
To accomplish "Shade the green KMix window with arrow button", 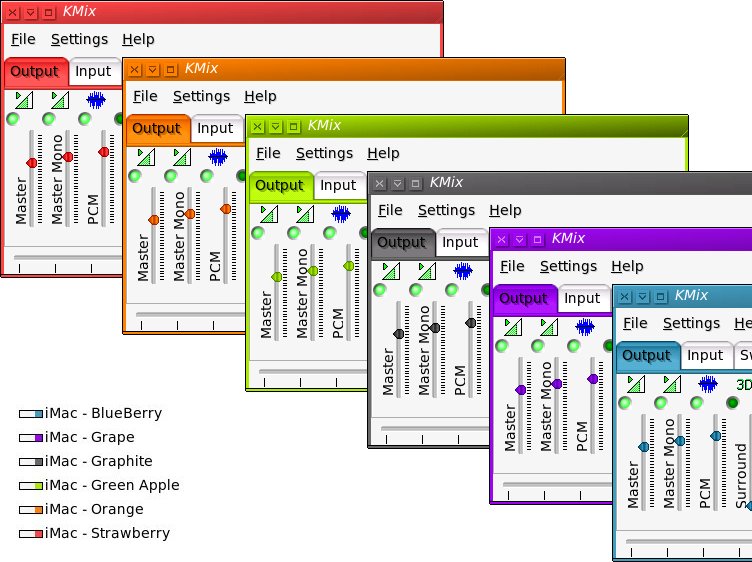I will (276, 127).
